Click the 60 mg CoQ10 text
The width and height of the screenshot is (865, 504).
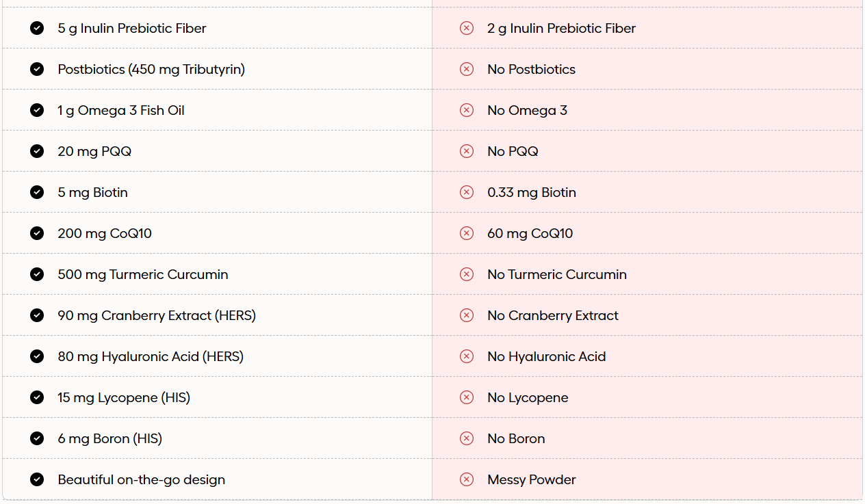[x=530, y=233]
